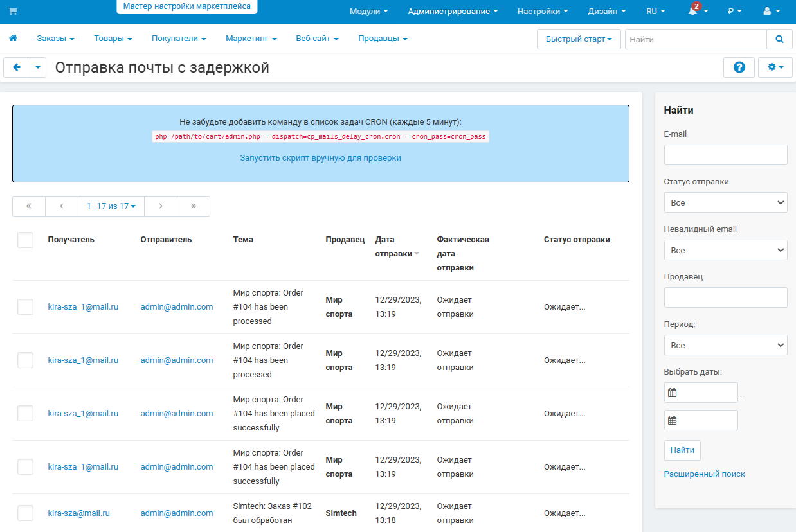Open the 1–17 из 17 items-per-page dropdown

point(111,206)
